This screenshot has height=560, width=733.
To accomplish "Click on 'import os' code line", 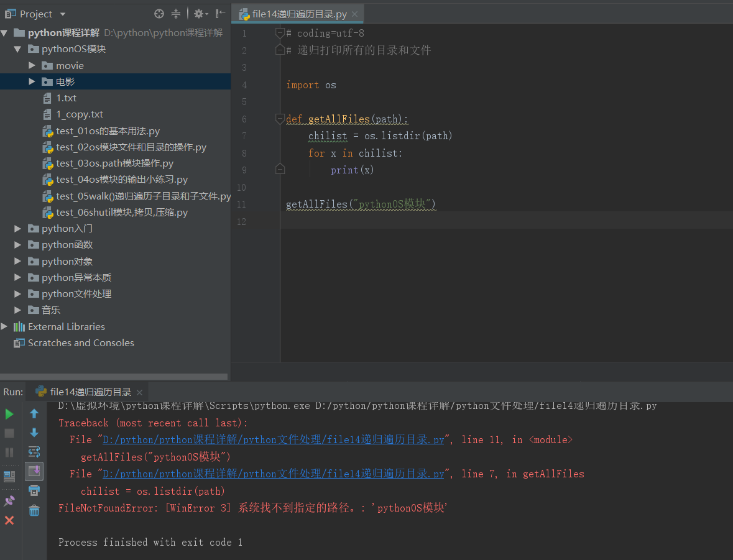I will click(311, 85).
